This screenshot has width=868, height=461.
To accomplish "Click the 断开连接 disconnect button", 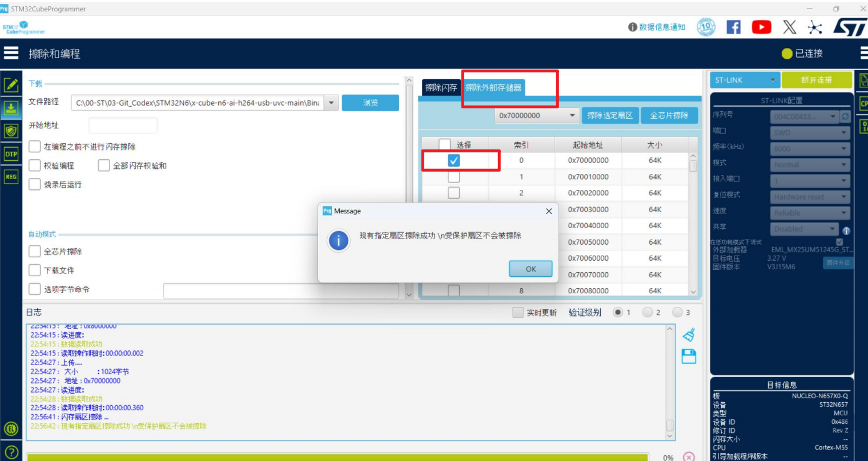I will 817,80.
